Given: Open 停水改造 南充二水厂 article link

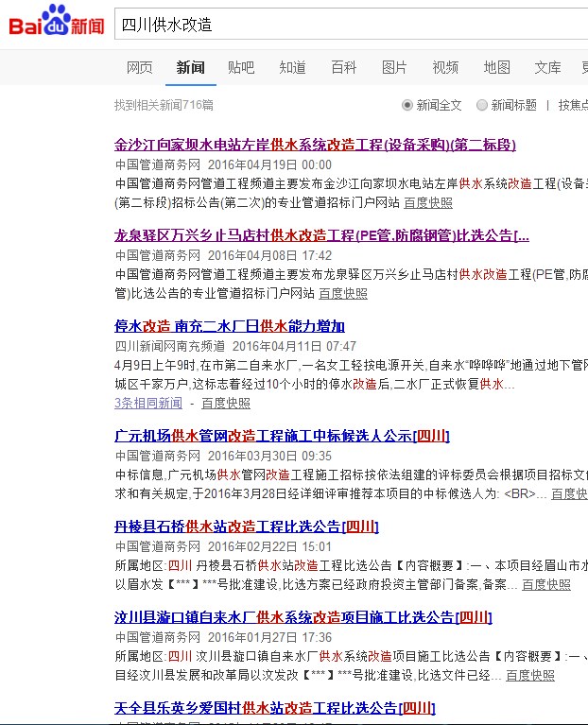Looking at the screenshot, I should tap(230, 326).
